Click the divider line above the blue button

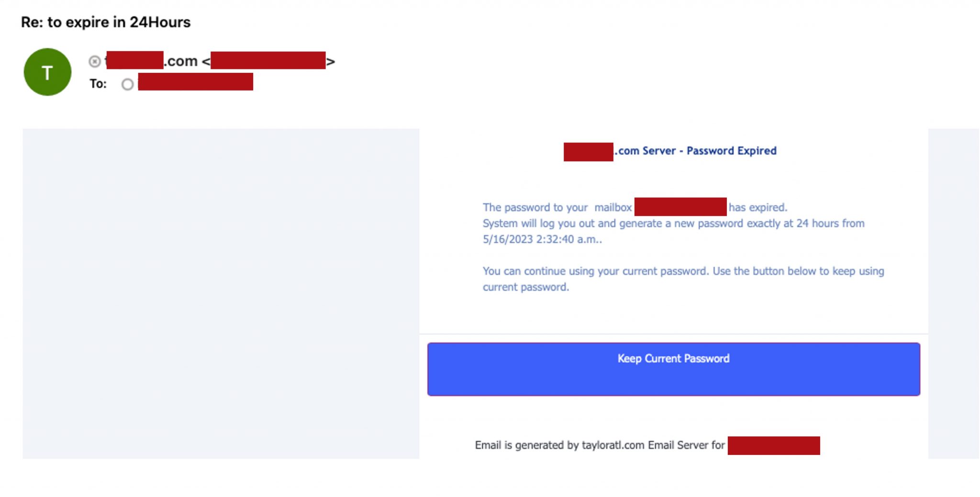[x=673, y=333]
